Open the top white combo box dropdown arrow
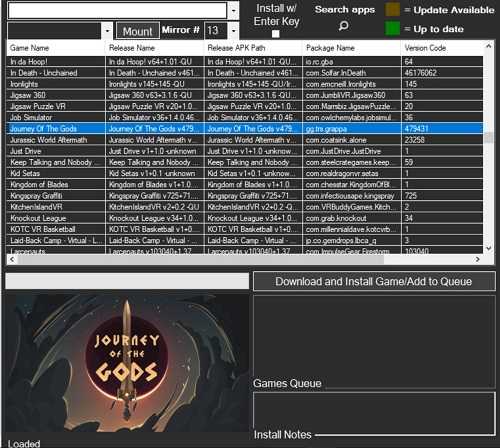Screen dimensions: 500x448 pyautogui.click(x=234, y=11)
